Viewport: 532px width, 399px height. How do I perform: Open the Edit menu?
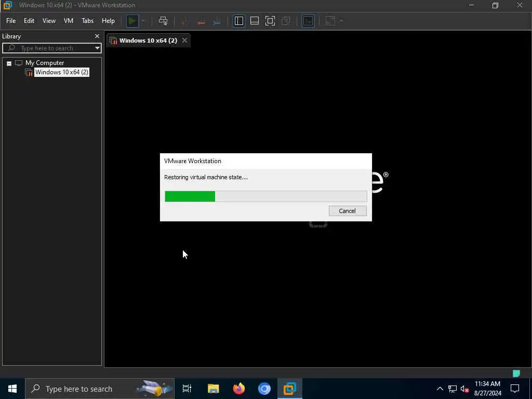click(29, 21)
